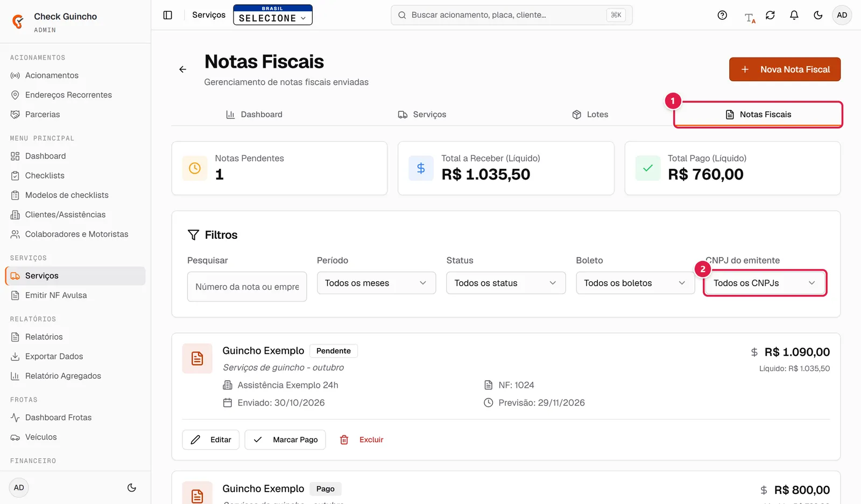Open the notifications bell
The width and height of the screenshot is (861, 504).
pos(794,15)
